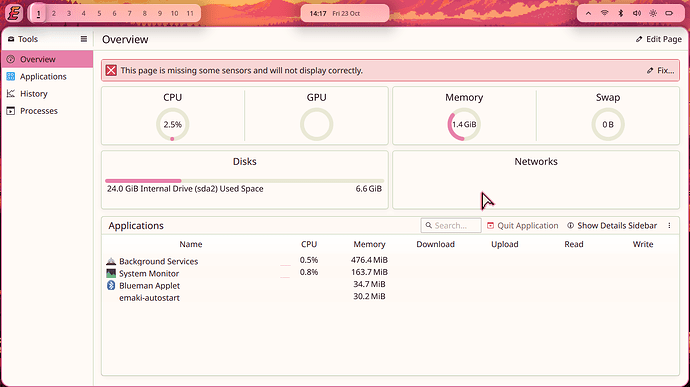Click Quit Application button

point(522,225)
